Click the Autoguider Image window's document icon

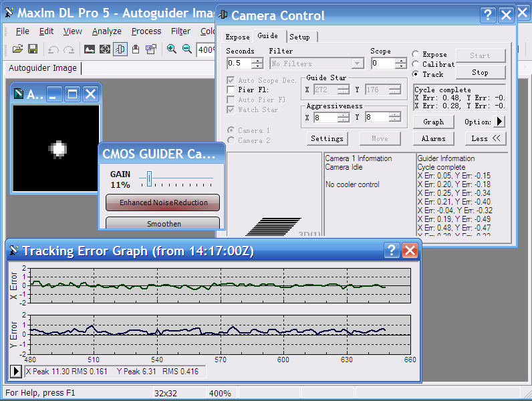(19, 94)
